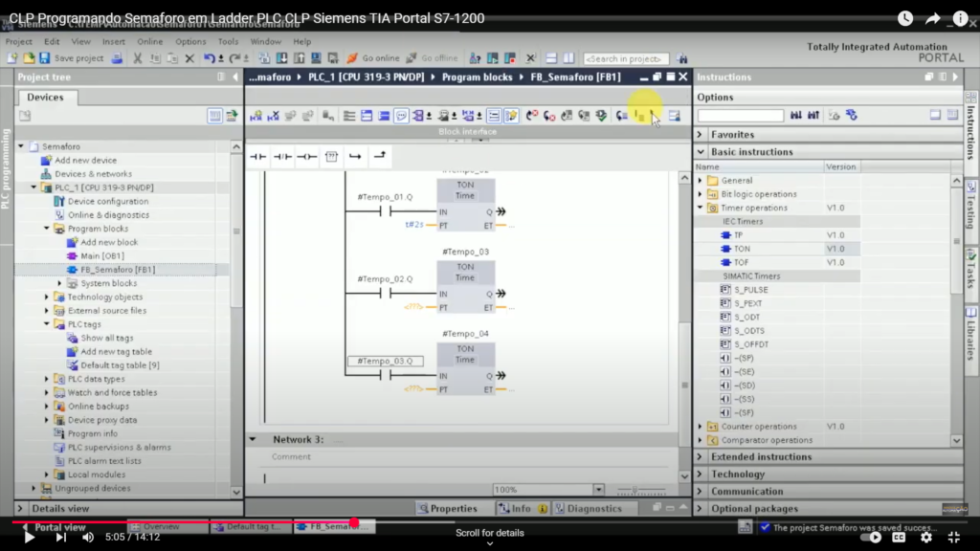
Task: Open Main [OB1] block
Action: (x=102, y=255)
